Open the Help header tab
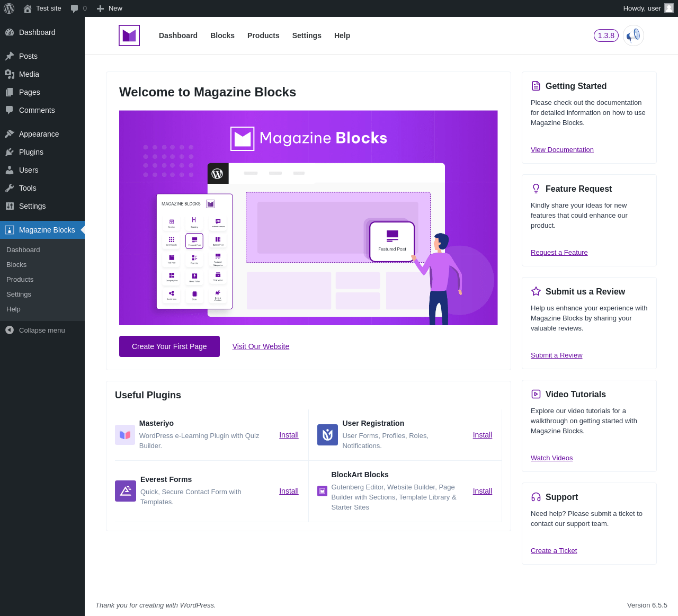This screenshot has height=616, width=678. tap(342, 35)
